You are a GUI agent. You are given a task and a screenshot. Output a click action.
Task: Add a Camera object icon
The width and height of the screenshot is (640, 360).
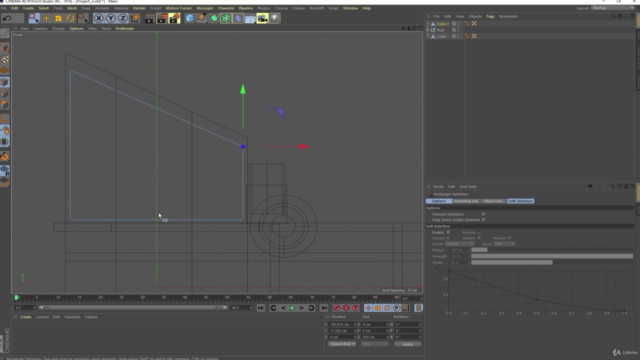click(x=262, y=18)
